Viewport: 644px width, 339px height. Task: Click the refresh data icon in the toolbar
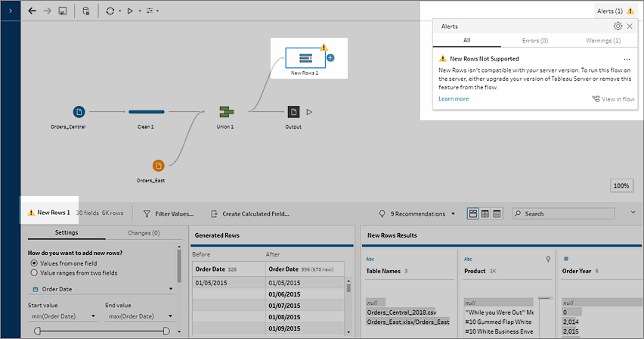click(110, 11)
